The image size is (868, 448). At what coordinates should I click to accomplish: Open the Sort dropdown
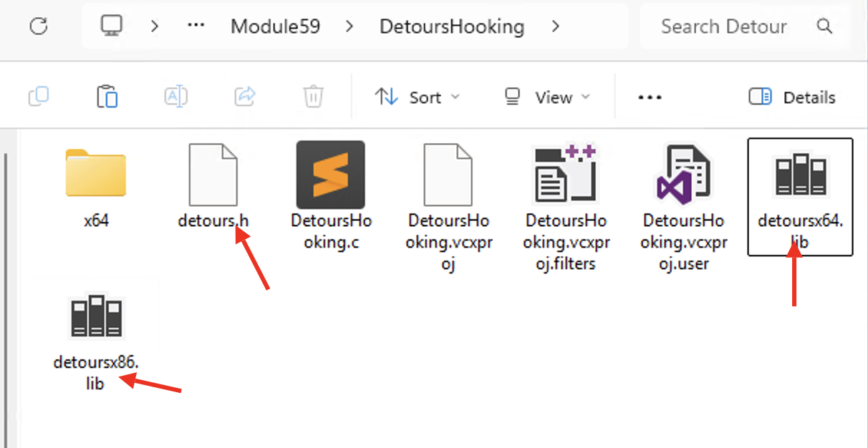point(418,97)
